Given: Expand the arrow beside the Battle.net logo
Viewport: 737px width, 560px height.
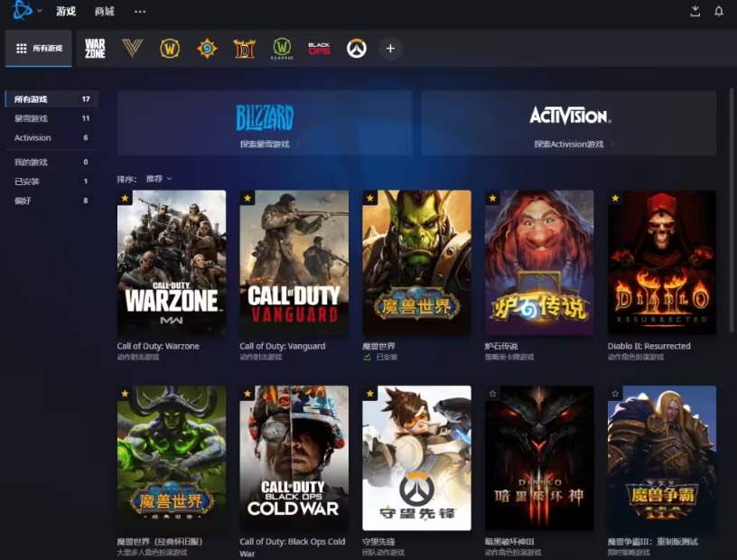Looking at the screenshot, I should point(40,10).
